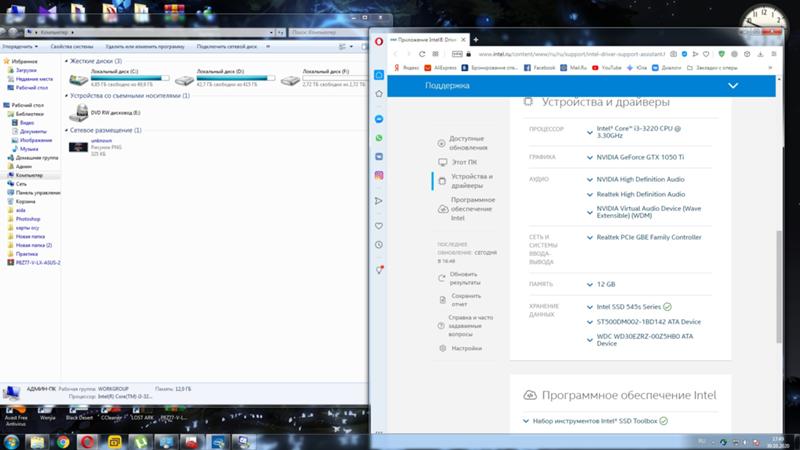Open Facebook bookmark in Opera
Viewport: 800px width, 450px height.
tap(539, 68)
